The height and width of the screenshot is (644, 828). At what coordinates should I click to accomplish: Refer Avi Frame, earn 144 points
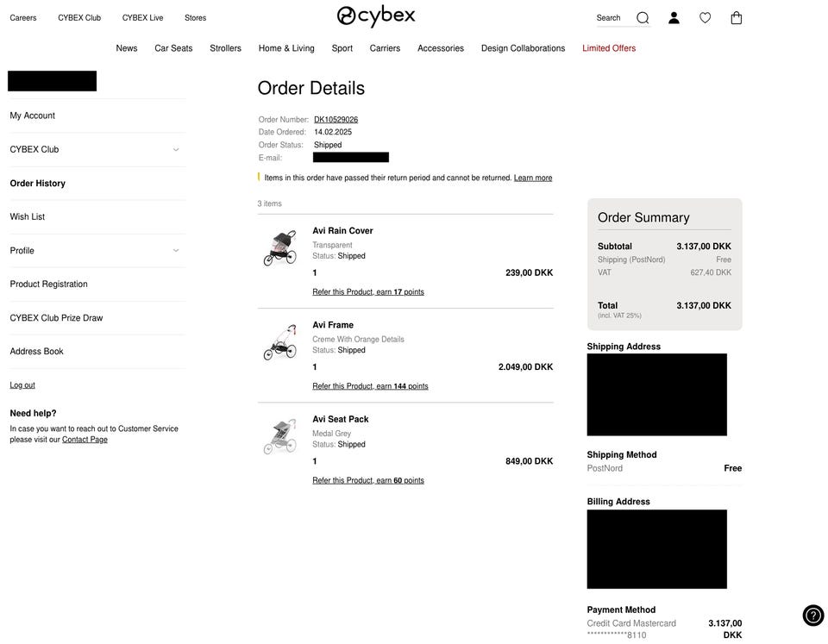click(x=370, y=386)
